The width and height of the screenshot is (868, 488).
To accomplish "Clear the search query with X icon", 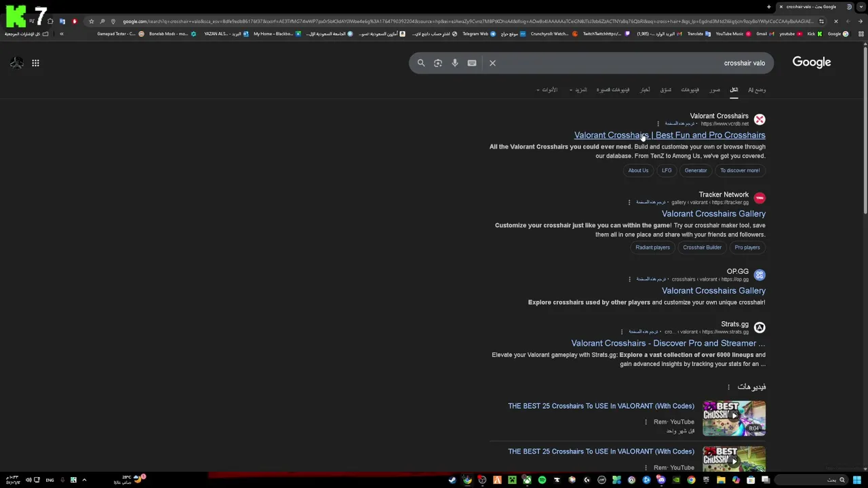I will [493, 63].
